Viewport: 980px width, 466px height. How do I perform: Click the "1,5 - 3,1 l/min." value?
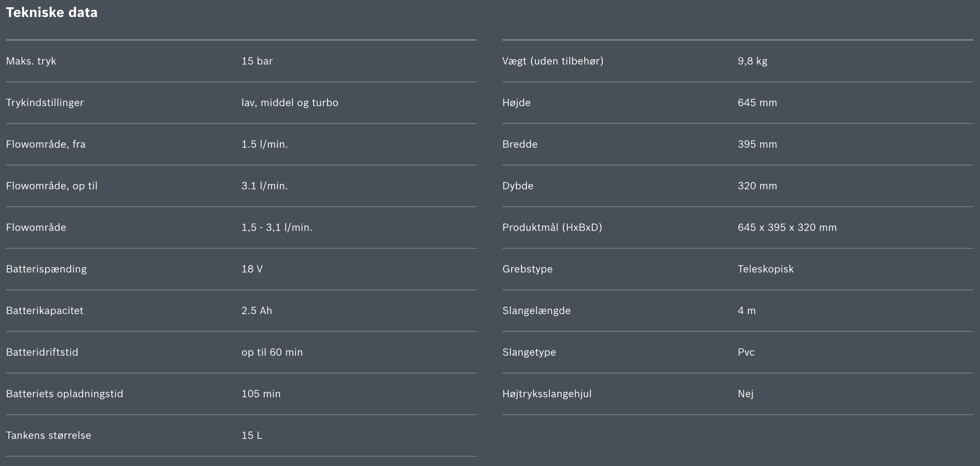click(277, 227)
